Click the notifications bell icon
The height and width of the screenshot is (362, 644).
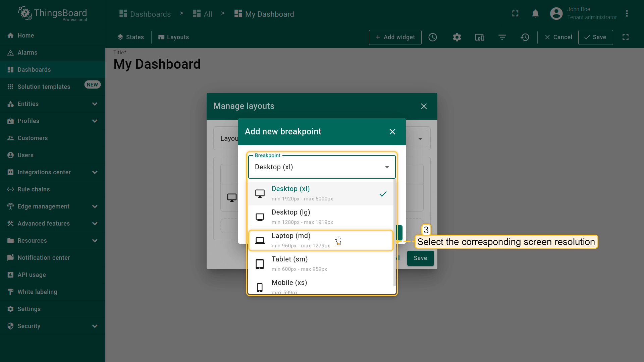[x=535, y=14]
